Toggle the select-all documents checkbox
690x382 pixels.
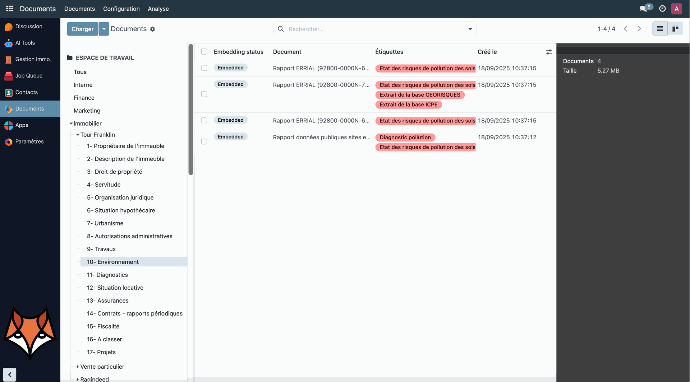(204, 52)
